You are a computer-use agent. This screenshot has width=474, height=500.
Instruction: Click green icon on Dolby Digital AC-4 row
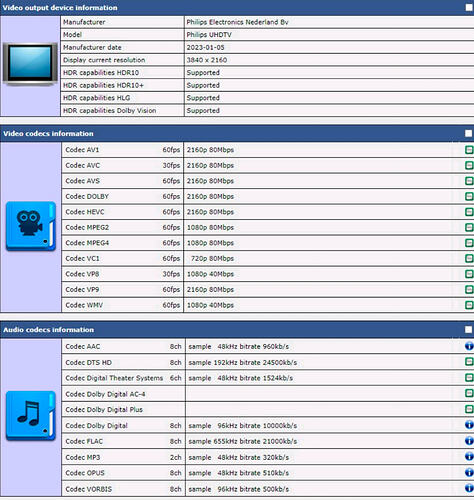click(x=469, y=393)
